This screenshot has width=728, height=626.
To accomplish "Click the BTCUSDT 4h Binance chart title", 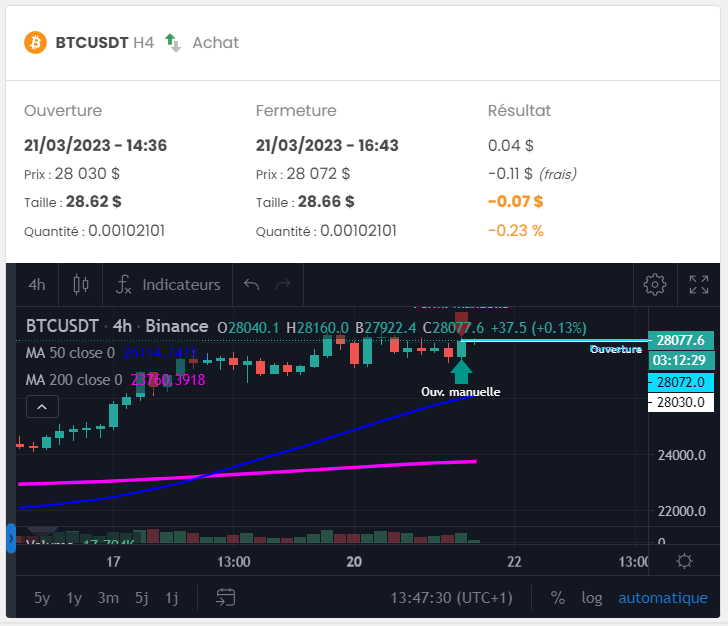I will pyautogui.click(x=117, y=326).
